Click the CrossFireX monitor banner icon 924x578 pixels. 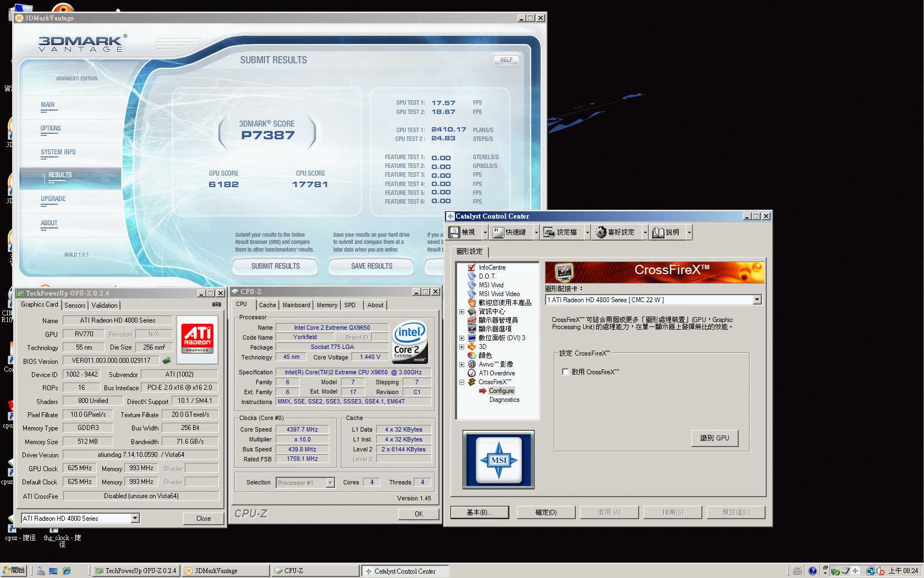[x=564, y=271]
